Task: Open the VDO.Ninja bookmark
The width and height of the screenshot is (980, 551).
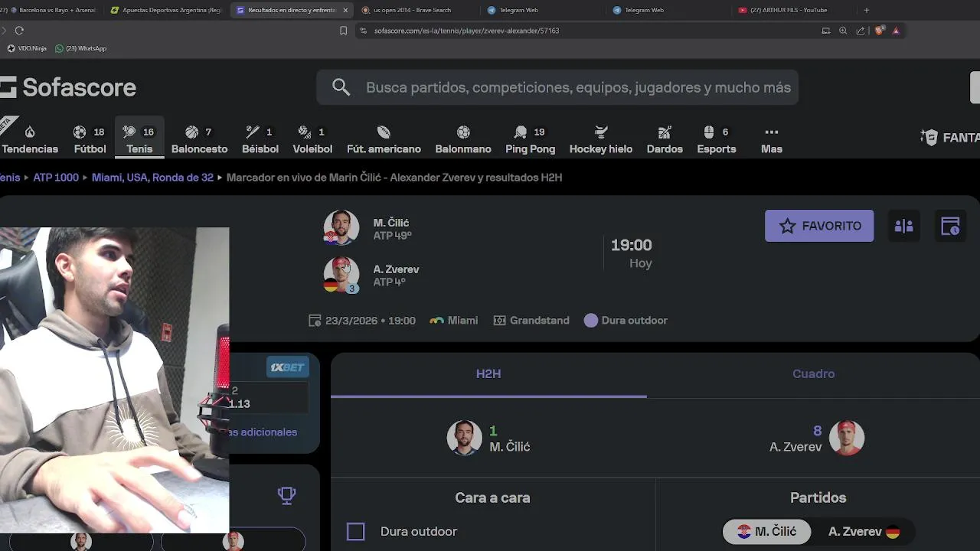Action: tap(27, 48)
